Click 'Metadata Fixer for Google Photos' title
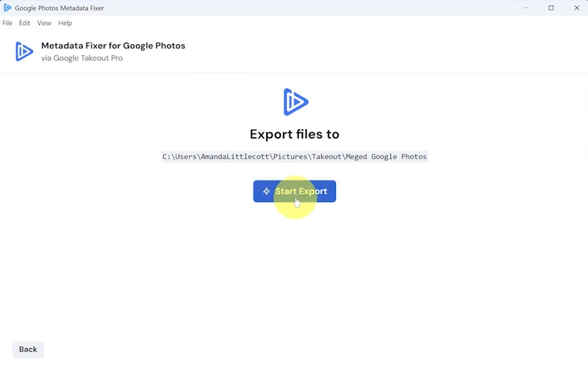Image resolution: width=588 pixels, height=370 pixels. (x=113, y=46)
